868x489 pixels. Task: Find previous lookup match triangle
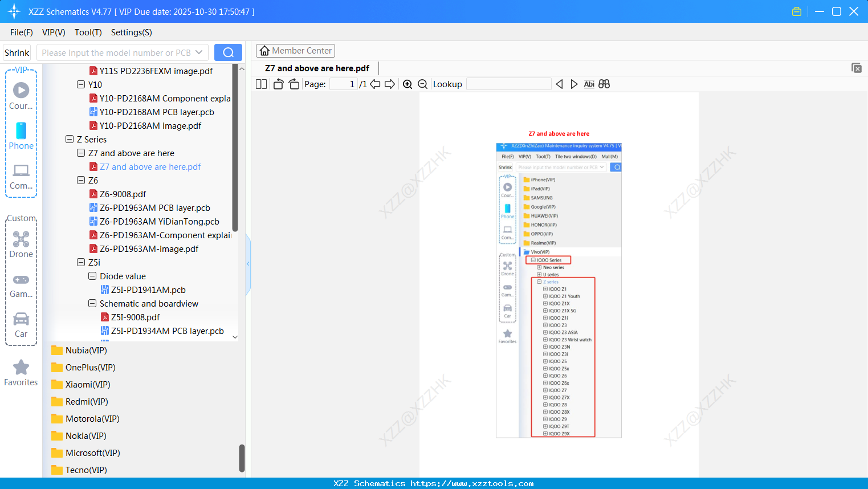pyautogui.click(x=559, y=84)
